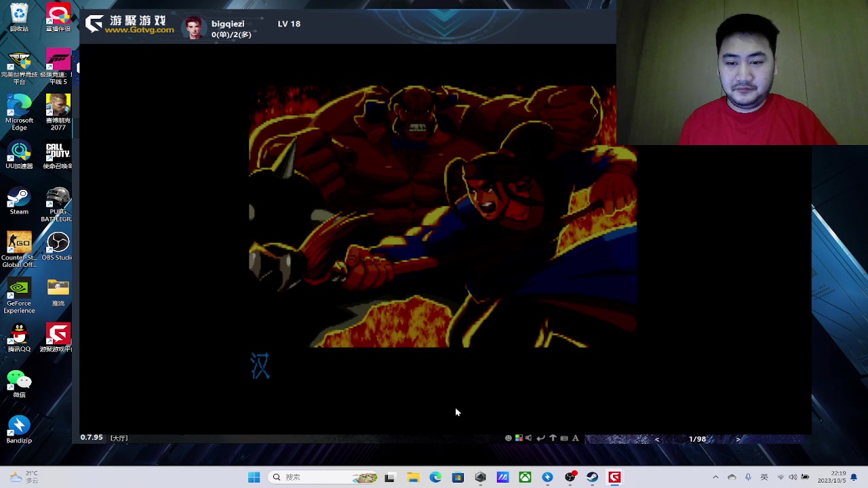Go to previous page with the < arrow
Viewport: 868px width, 488px height.
pos(656,439)
